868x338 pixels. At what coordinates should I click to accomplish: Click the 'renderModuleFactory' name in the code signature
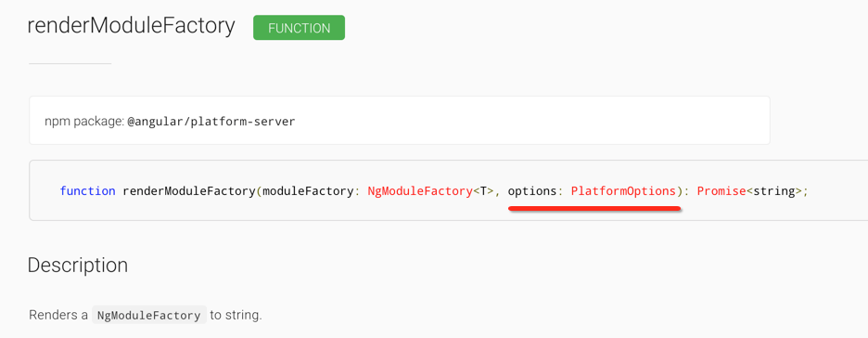(x=189, y=191)
